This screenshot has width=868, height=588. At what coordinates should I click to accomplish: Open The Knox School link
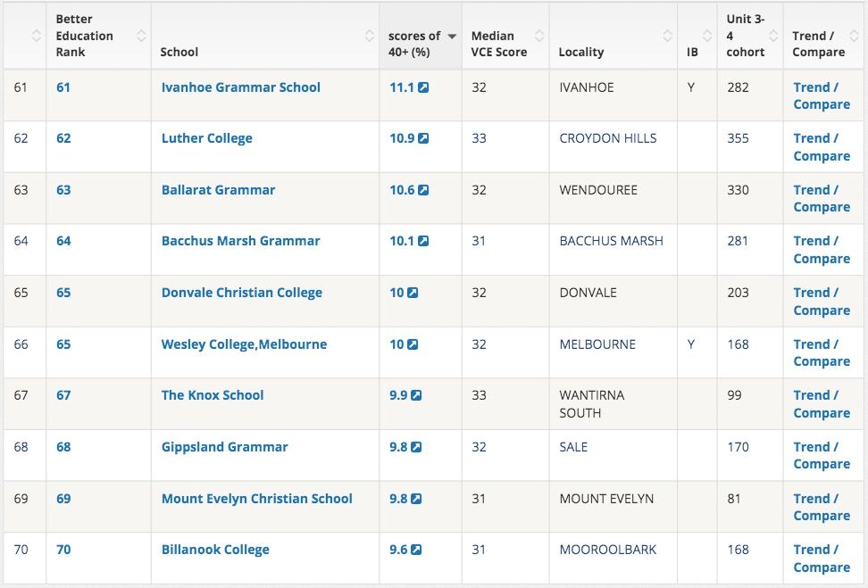(x=213, y=396)
